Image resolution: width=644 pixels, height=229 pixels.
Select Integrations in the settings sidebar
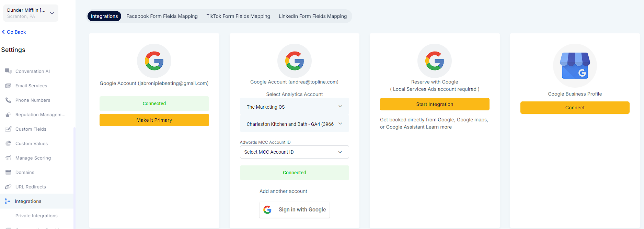[x=37, y=201]
